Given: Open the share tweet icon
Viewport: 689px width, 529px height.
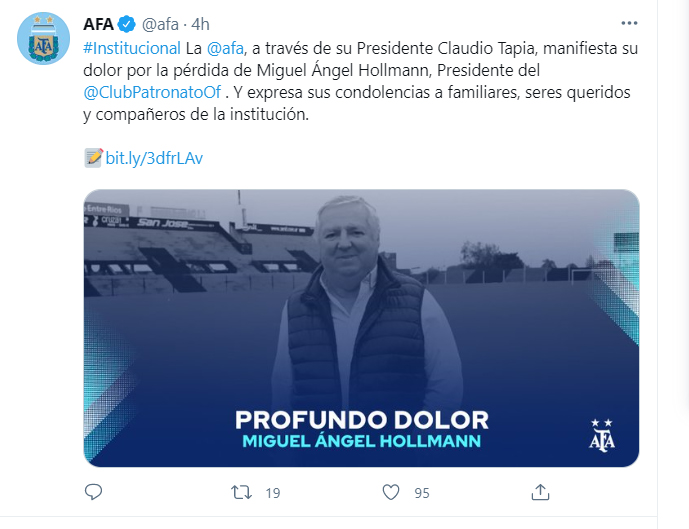Looking at the screenshot, I should [x=540, y=492].
